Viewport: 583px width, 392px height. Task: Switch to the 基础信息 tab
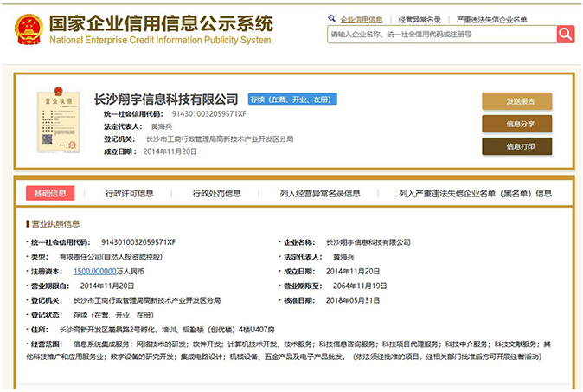point(50,193)
